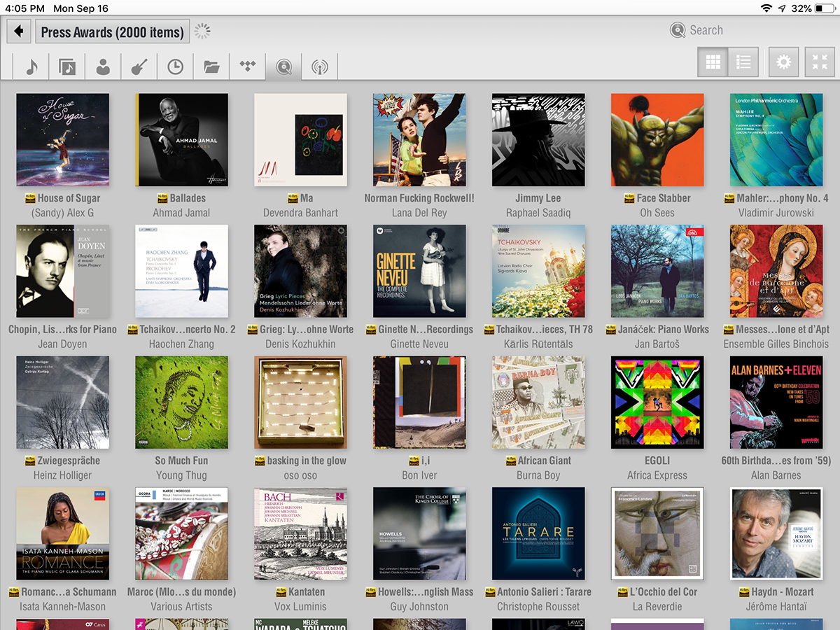
Task: Click the Hi-Res badge beside African Giant
Action: 511,461
